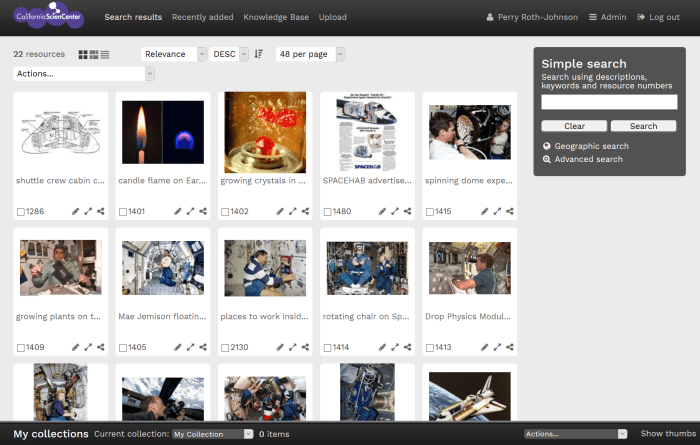The height and width of the screenshot is (445, 700).
Task: Open the candle flame thumbnail
Action: [x=163, y=133]
